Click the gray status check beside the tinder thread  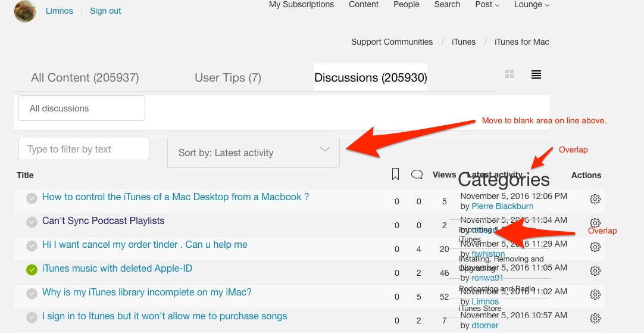point(32,246)
